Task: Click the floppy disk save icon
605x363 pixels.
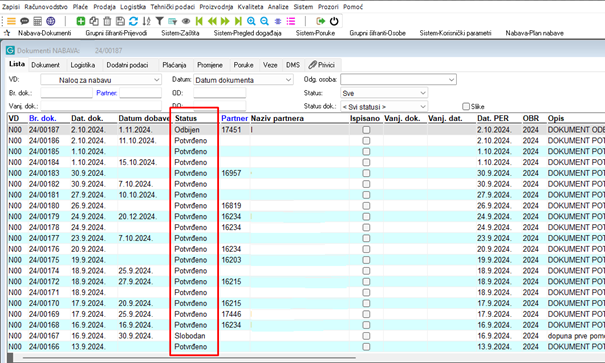Action: (120, 21)
